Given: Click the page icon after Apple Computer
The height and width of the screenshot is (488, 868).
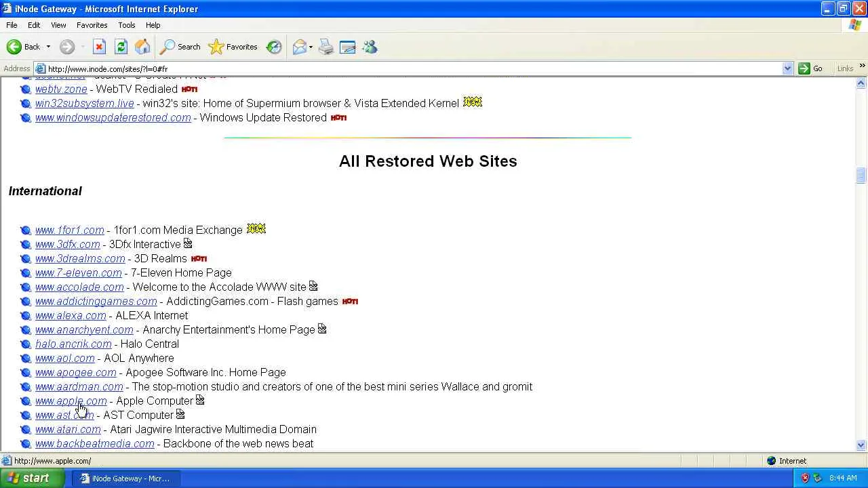Looking at the screenshot, I should pyautogui.click(x=200, y=400).
